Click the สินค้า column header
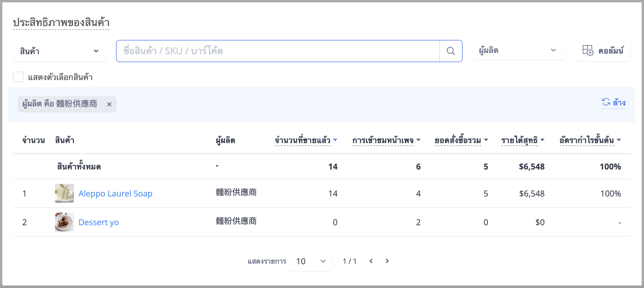Viewport: 644px width, 288px height. pos(65,140)
